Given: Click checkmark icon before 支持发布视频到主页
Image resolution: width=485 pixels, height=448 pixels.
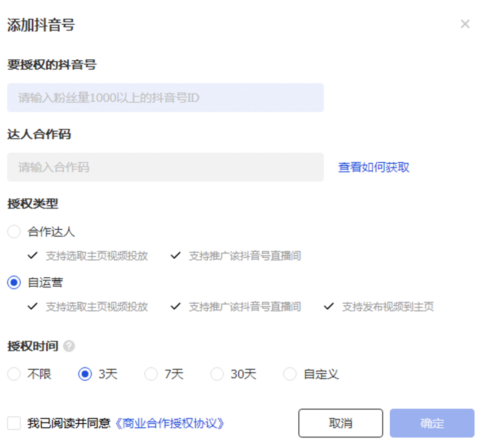Looking at the screenshot, I should [329, 306].
